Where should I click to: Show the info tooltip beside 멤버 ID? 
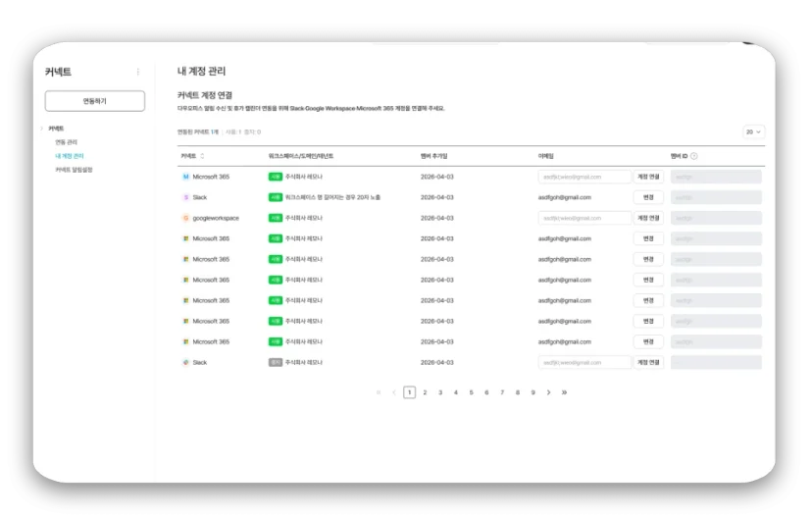click(694, 156)
